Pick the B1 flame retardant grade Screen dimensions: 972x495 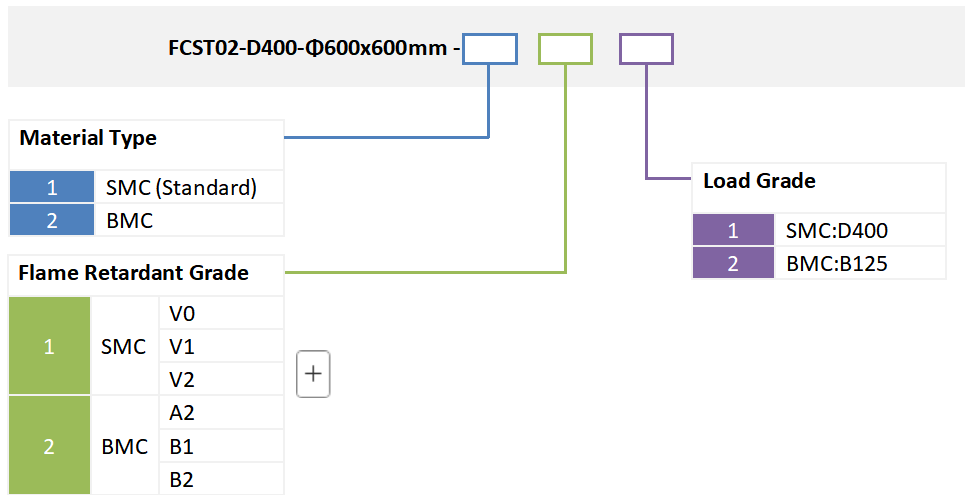coord(182,446)
